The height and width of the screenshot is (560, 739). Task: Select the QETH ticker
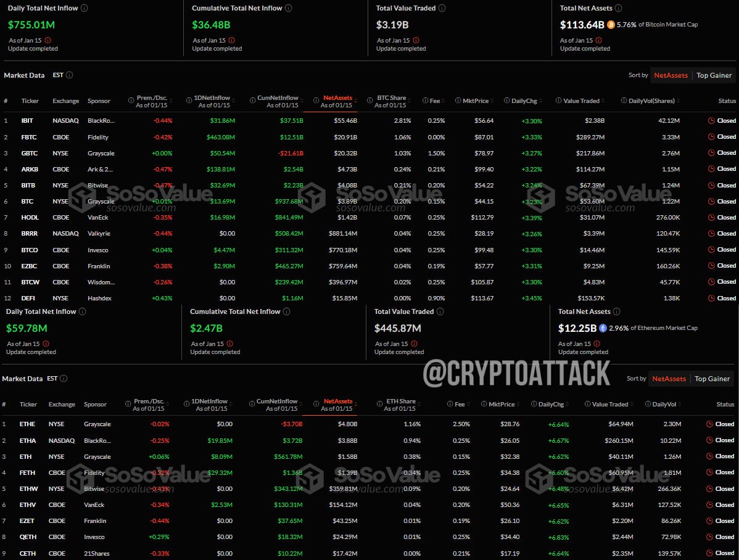(28, 537)
